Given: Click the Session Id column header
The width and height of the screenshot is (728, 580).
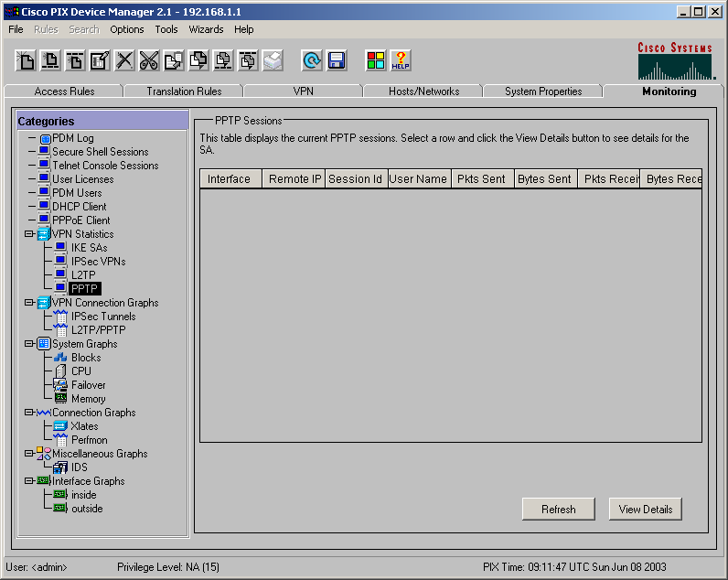Looking at the screenshot, I should [x=357, y=179].
